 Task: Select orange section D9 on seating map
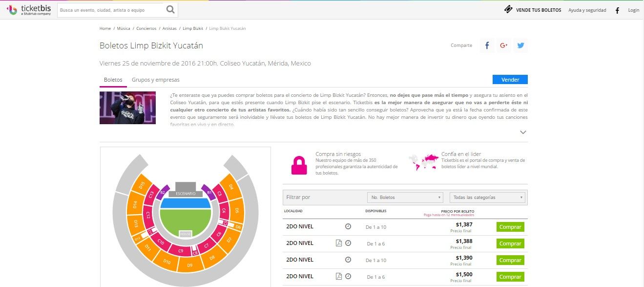(x=189, y=265)
